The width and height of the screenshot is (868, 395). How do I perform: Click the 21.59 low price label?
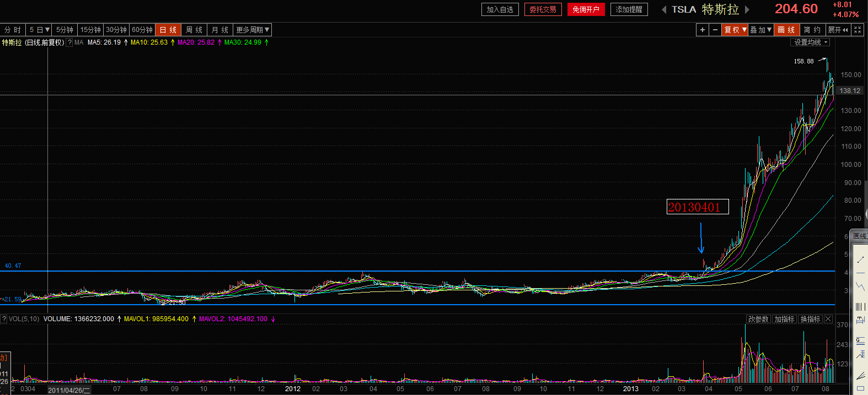13,300
